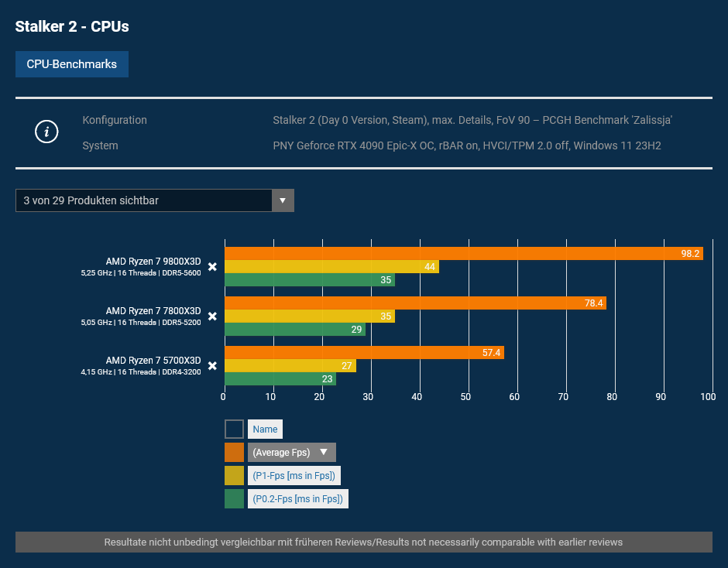Remove the AMD Ryzen 7 5700X3D entry

tap(212, 366)
